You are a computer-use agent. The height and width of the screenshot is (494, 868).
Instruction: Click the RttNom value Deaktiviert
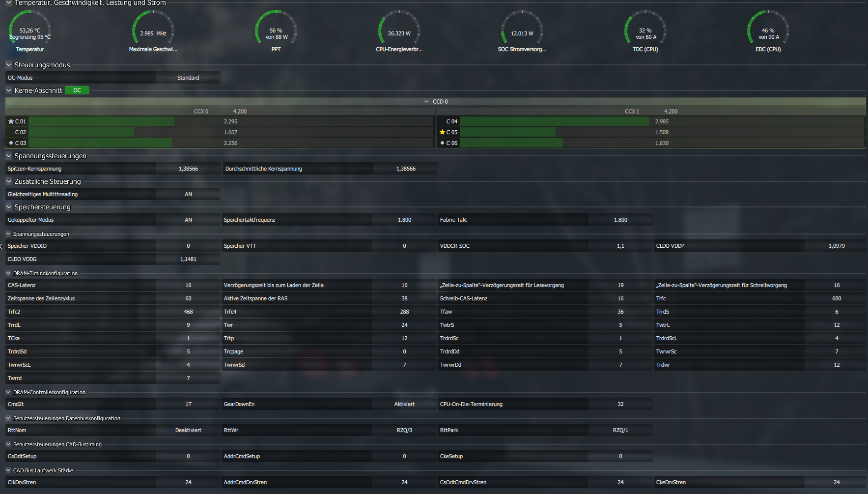point(188,430)
